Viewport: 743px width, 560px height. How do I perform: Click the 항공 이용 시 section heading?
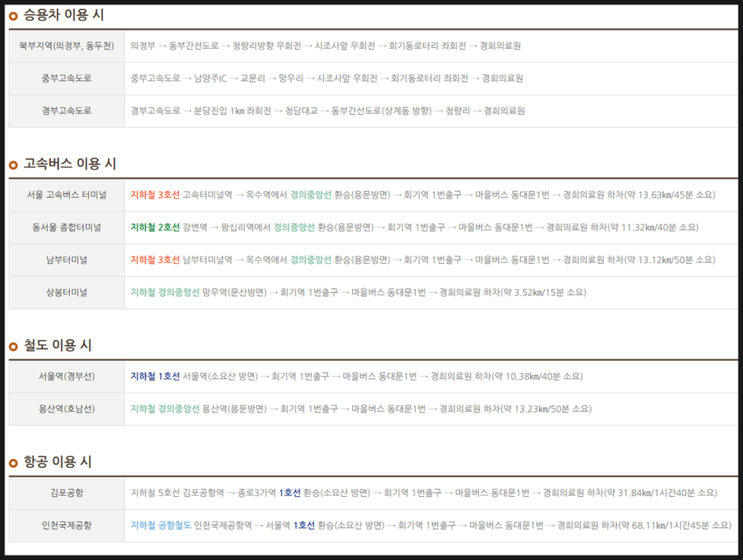pos(58,462)
